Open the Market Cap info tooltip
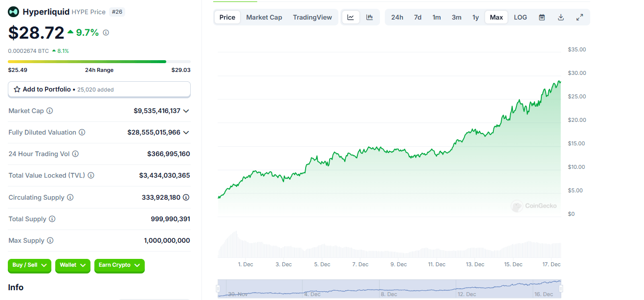The image size is (644, 300). click(x=49, y=111)
